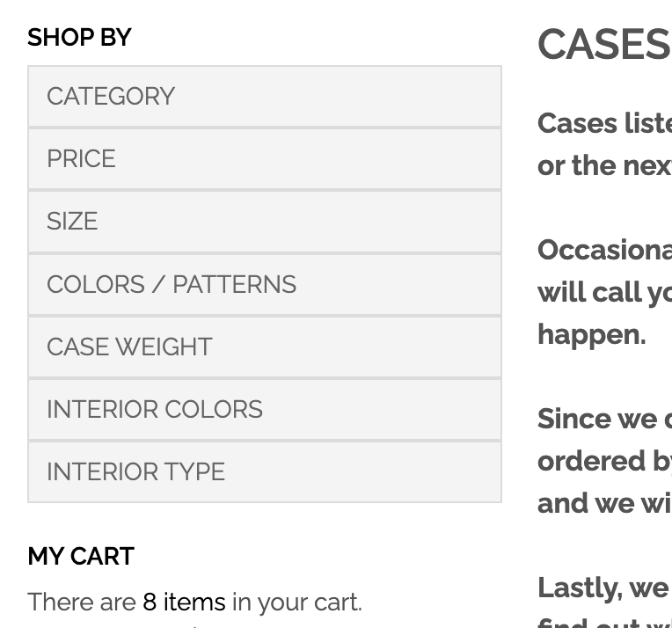672x628 pixels.
Task: Expand the INTERIOR COLORS filter
Action: coord(265,410)
